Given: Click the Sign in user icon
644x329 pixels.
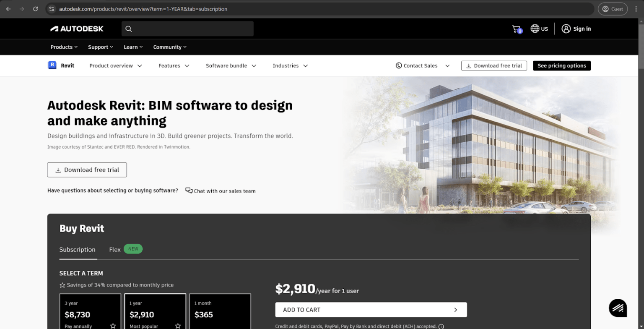Looking at the screenshot, I should (566, 29).
